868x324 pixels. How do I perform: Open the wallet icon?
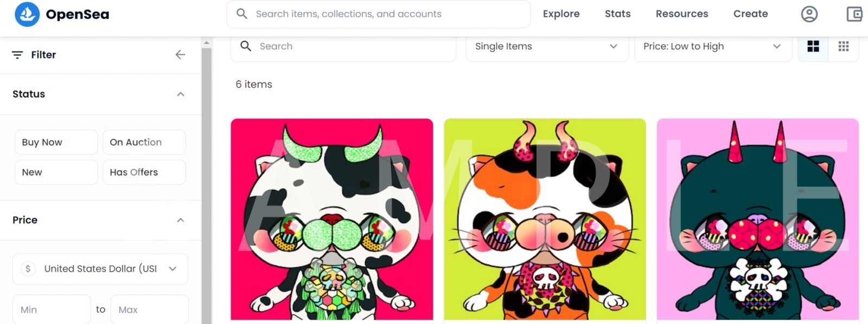point(855,14)
